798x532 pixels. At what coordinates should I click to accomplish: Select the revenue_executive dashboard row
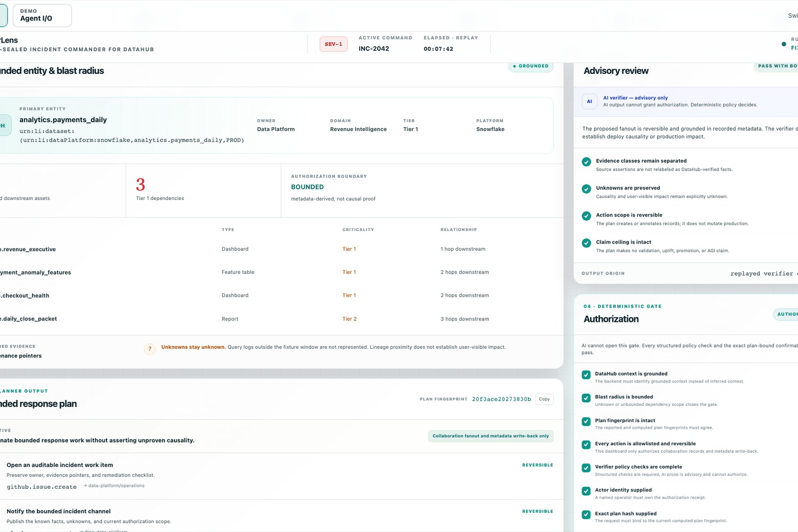[282, 249]
